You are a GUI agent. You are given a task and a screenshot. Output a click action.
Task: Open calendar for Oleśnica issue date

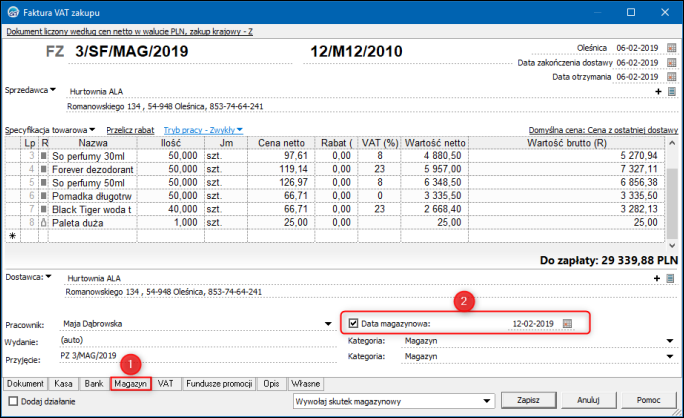click(673, 48)
